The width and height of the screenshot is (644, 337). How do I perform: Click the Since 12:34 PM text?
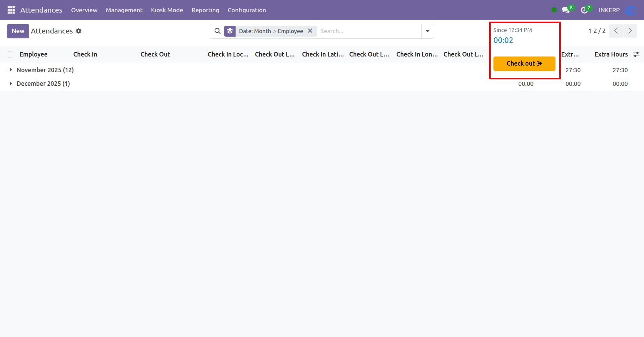pyautogui.click(x=513, y=30)
